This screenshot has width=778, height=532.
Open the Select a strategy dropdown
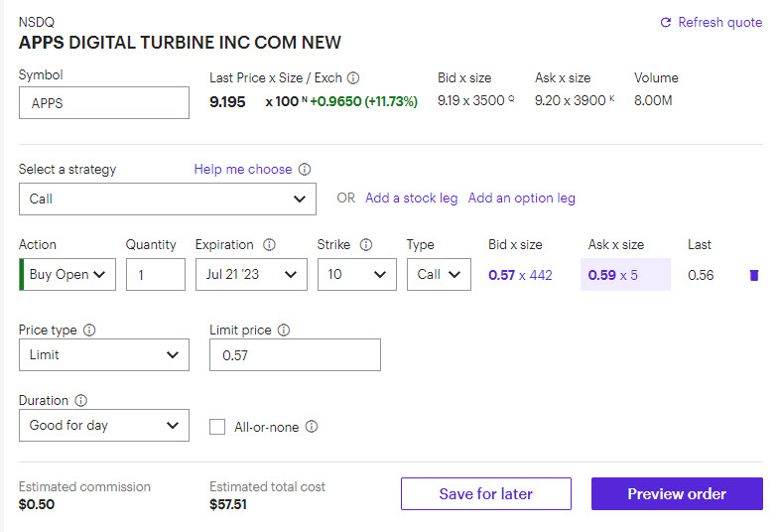click(167, 199)
